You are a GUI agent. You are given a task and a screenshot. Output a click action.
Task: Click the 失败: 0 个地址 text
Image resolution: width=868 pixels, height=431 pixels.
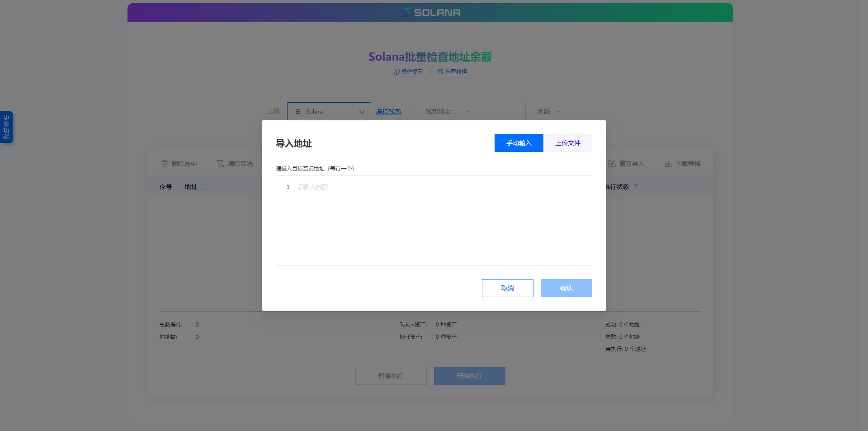(623, 337)
